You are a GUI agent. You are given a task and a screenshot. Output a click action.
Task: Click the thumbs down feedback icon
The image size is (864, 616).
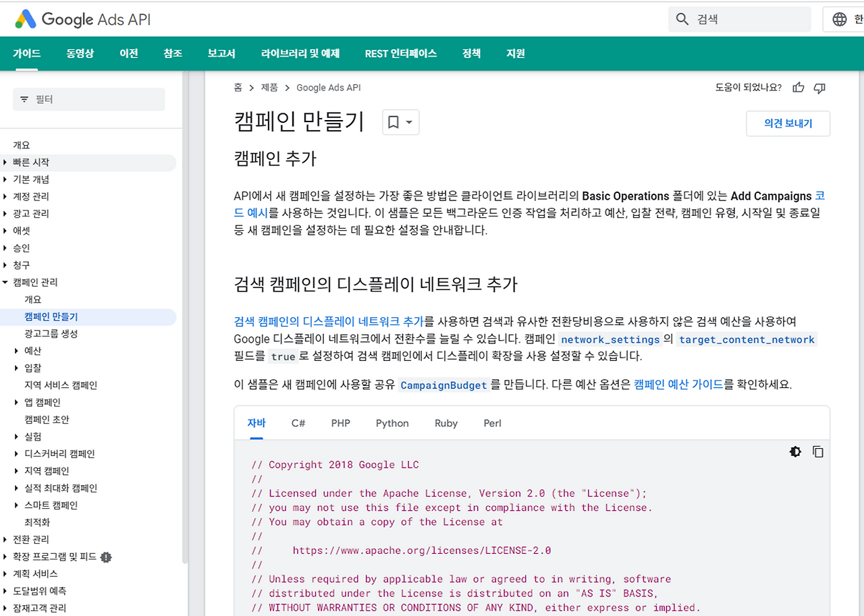click(x=820, y=87)
